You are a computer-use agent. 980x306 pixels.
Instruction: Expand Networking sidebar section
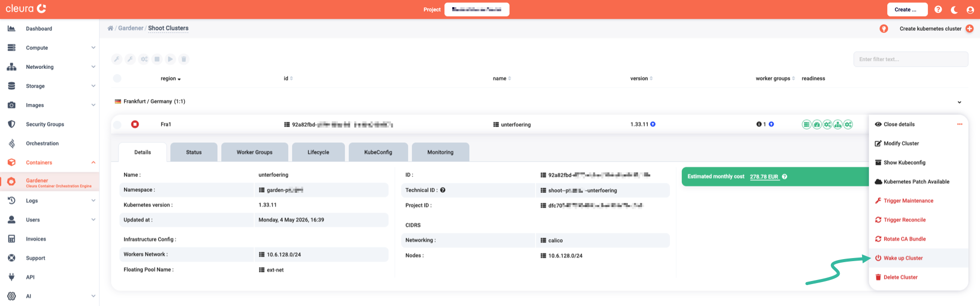click(50, 67)
